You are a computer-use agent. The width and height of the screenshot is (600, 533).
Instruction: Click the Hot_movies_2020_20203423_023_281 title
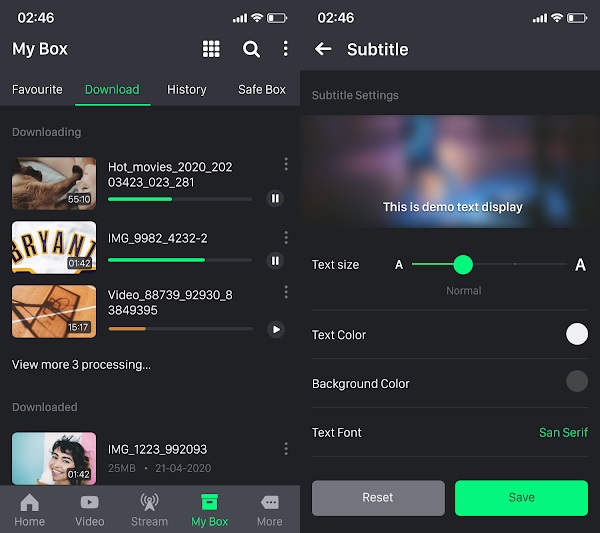[x=170, y=174]
